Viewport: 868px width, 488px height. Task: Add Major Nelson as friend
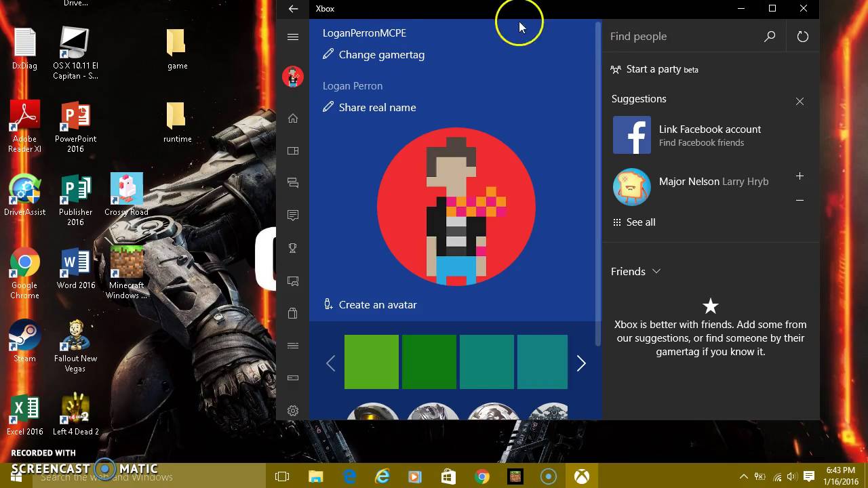tap(800, 176)
